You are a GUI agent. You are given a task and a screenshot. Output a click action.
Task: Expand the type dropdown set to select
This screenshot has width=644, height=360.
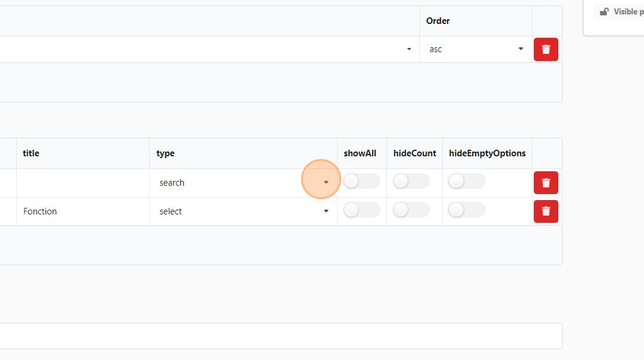point(243,211)
